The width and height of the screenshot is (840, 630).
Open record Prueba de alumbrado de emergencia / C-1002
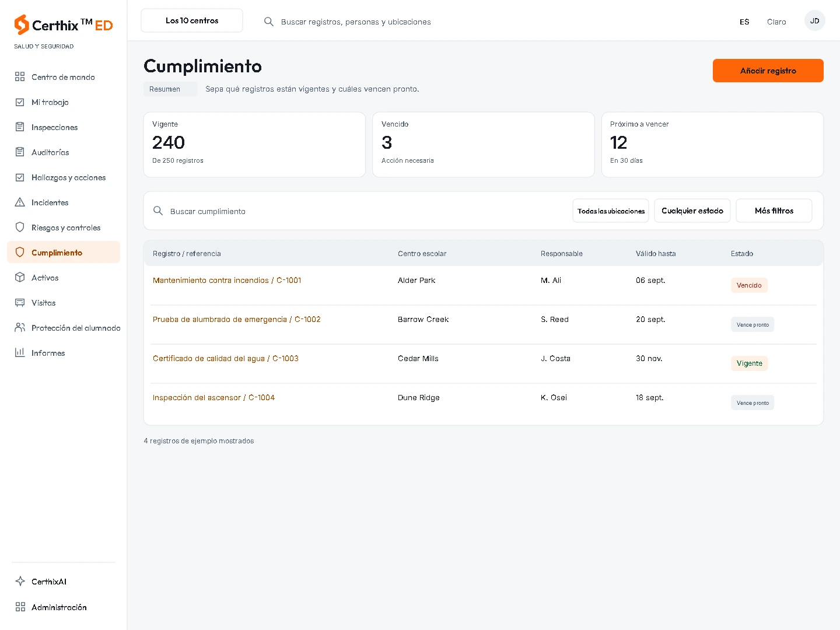pos(237,320)
